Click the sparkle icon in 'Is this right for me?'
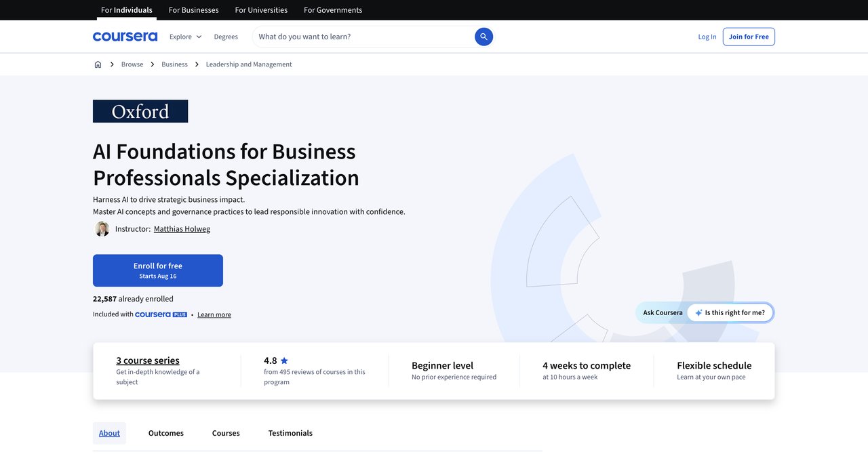This screenshot has width=868, height=454. (x=698, y=313)
